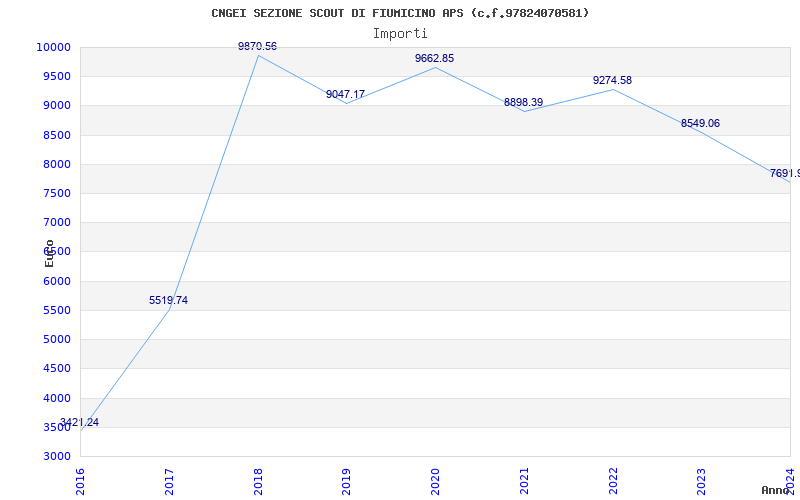800x500 pixels.
Task: Click the 5000 y-axis tick label
Action: pos(56,339)
